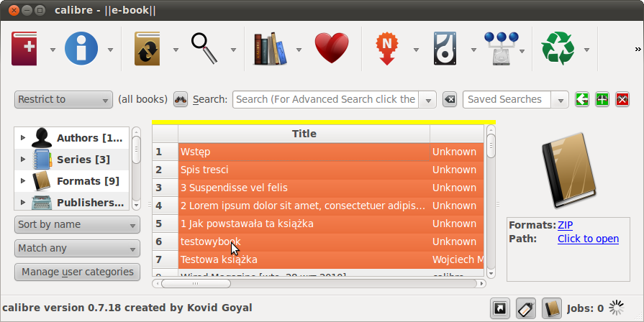Open the View dropdown arrow
Viewport: 644px width, 322px height.
tap(233, 50)
